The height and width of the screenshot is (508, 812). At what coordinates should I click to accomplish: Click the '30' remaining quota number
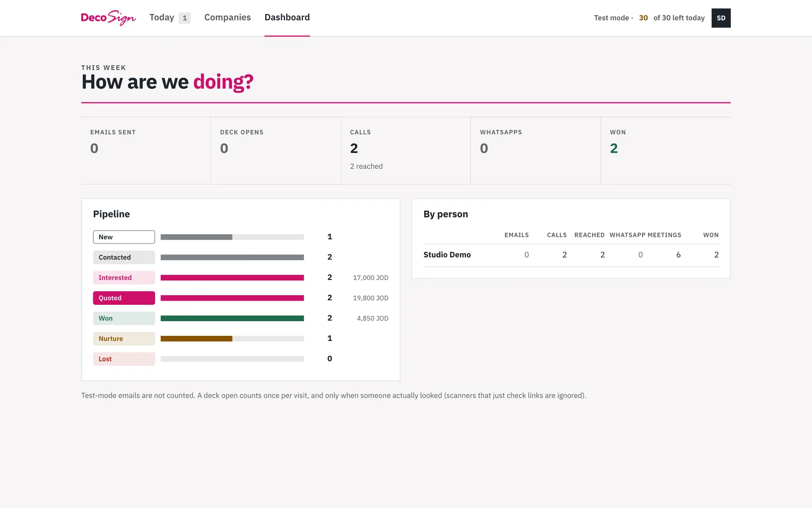click(x=643, y=18)
